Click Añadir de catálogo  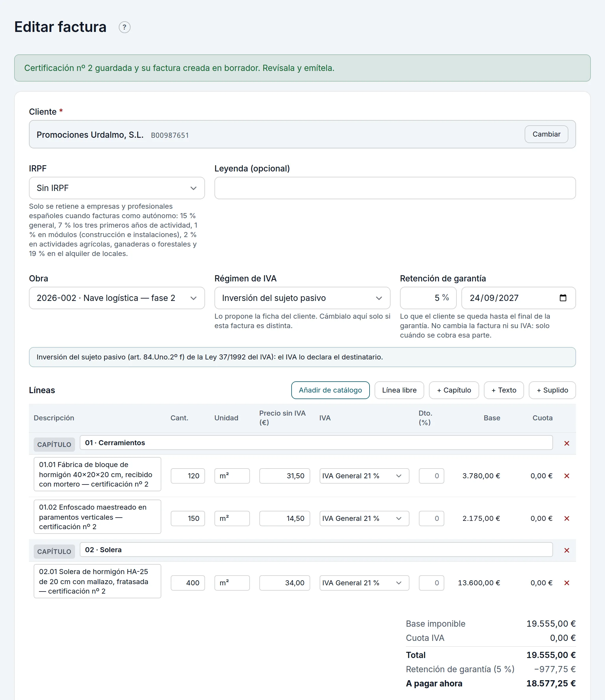tap(330, 390)
